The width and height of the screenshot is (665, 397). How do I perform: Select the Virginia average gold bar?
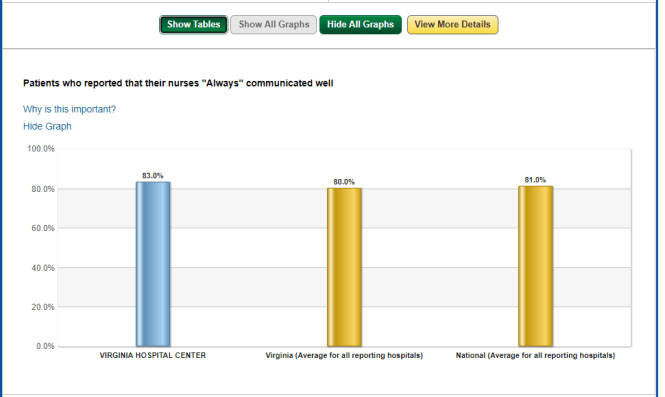tap(344, 267)
